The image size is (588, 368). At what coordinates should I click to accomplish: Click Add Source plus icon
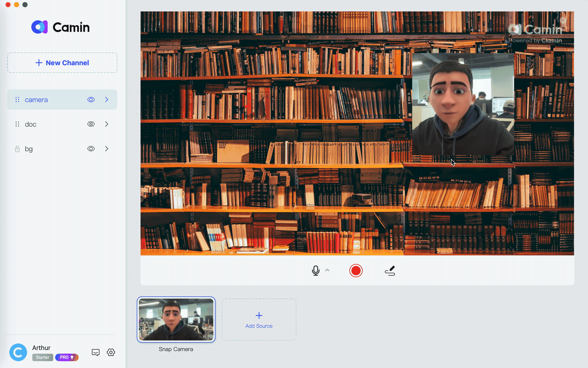click(x=259, y=315)
